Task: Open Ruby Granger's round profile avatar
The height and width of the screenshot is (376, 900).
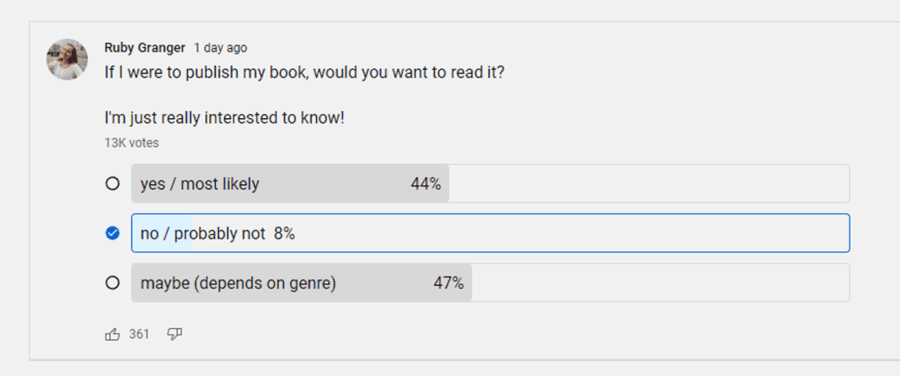Action: [67, 59]
